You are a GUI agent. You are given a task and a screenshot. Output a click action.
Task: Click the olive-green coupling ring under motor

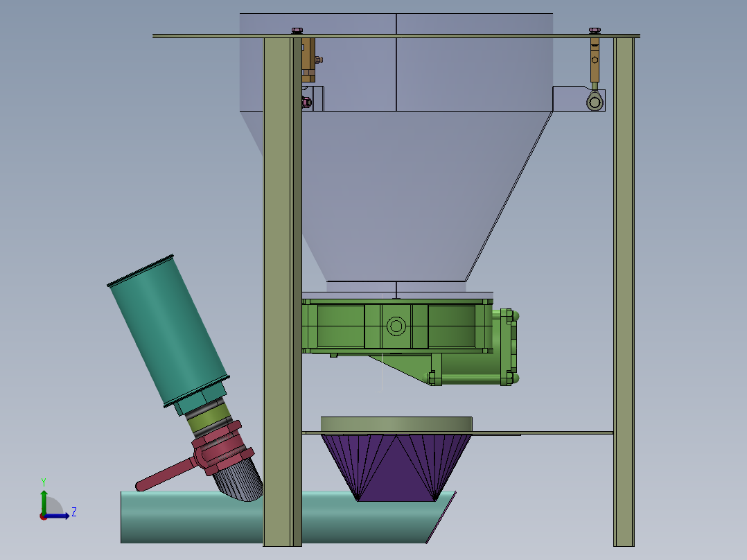[x=209, y=418]
